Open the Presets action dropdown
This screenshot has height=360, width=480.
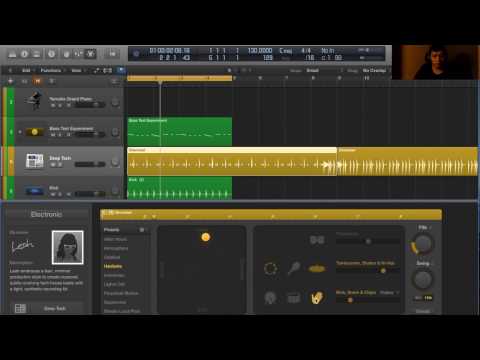142,230
